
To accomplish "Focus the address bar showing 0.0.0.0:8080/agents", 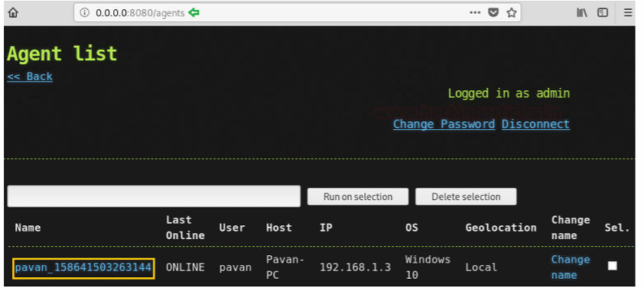I will [x=298, y=13].
